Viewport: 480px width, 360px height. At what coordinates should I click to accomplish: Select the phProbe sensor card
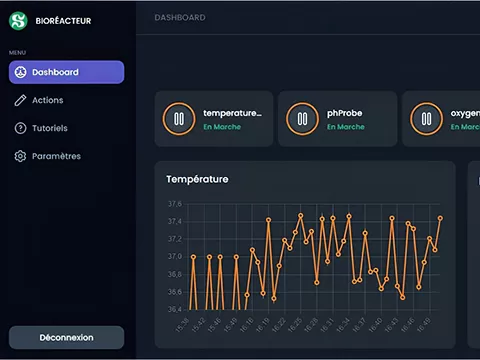[338, 119]
